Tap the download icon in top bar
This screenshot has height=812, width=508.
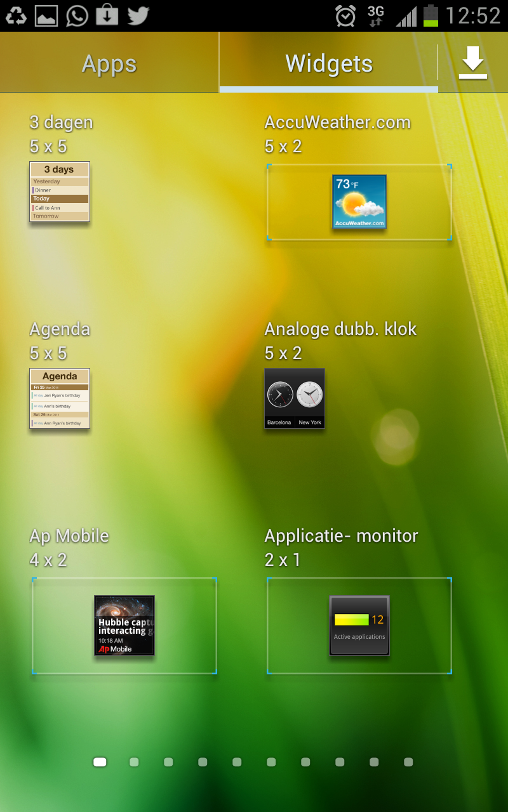coord(473,63)
